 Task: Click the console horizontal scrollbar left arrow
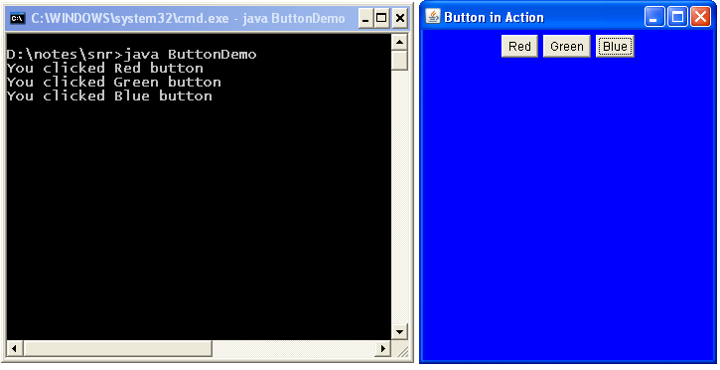click(x=15, y=348)
